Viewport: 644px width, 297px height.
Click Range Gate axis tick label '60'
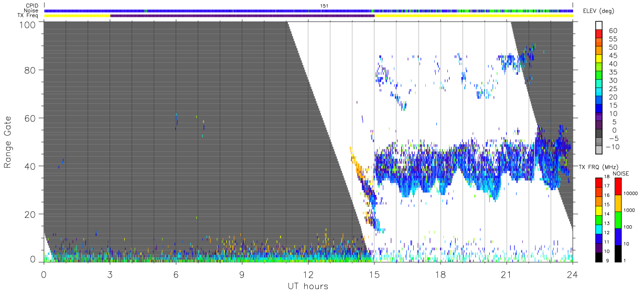pos(31,118)
